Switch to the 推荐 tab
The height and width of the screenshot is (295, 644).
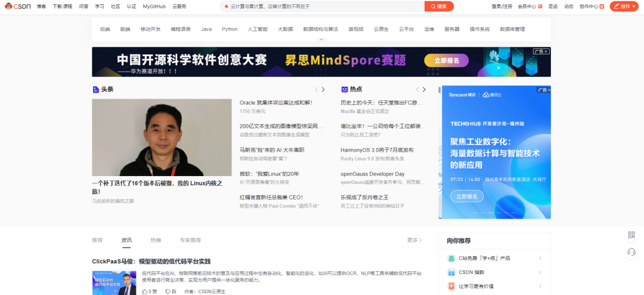[97, 240]
